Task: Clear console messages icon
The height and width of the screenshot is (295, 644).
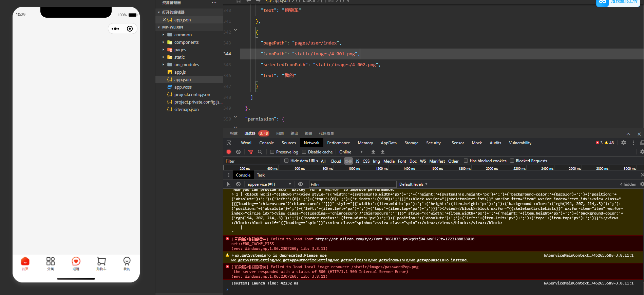Action: click(x=239, y=184)
